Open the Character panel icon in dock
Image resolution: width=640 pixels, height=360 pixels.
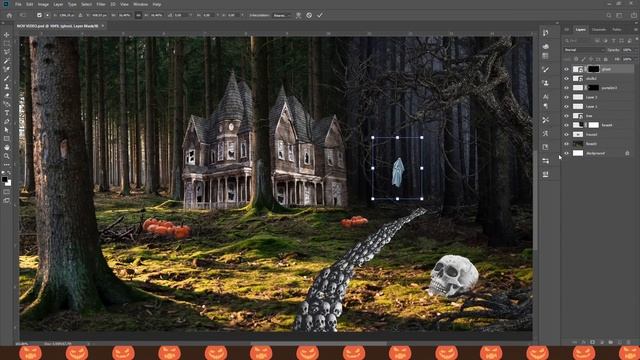click(546, 97)
